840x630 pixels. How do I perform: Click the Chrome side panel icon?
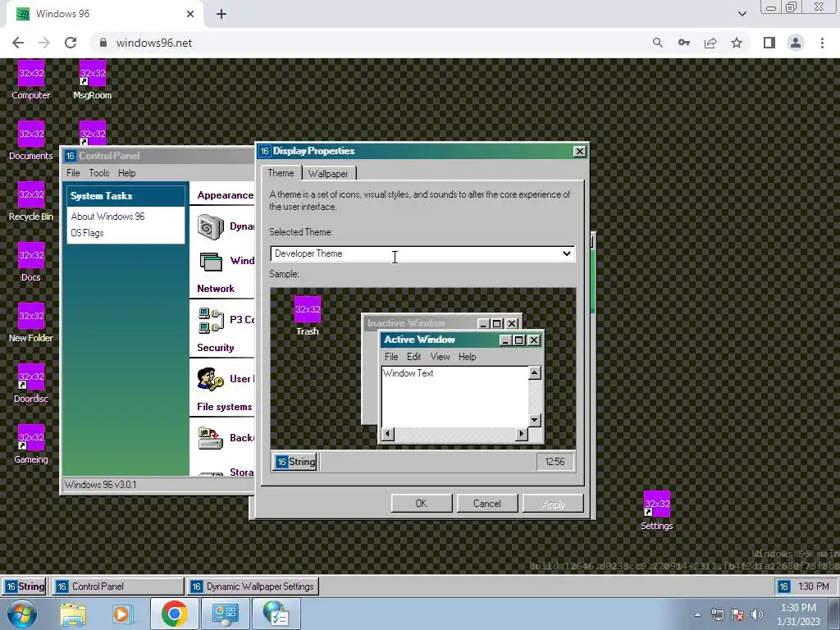click(769, 43)
